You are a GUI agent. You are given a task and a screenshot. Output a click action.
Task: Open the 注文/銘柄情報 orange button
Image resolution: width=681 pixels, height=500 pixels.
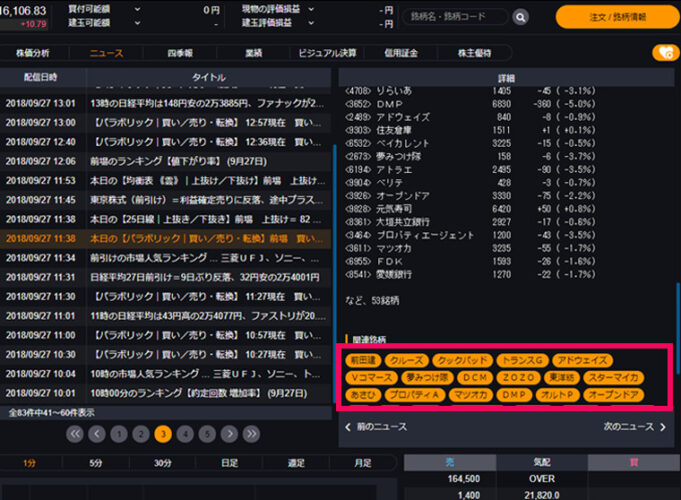coord(617,17)
